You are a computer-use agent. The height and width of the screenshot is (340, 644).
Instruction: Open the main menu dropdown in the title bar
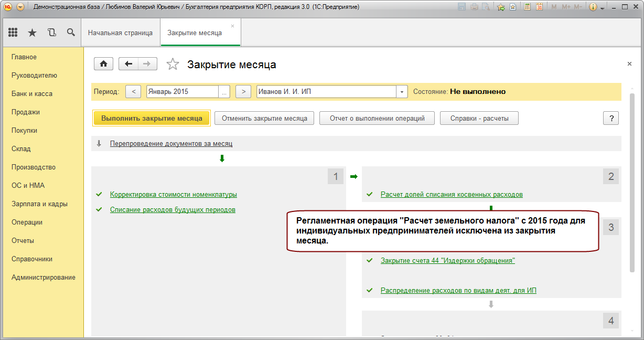(x=20, y=7)
